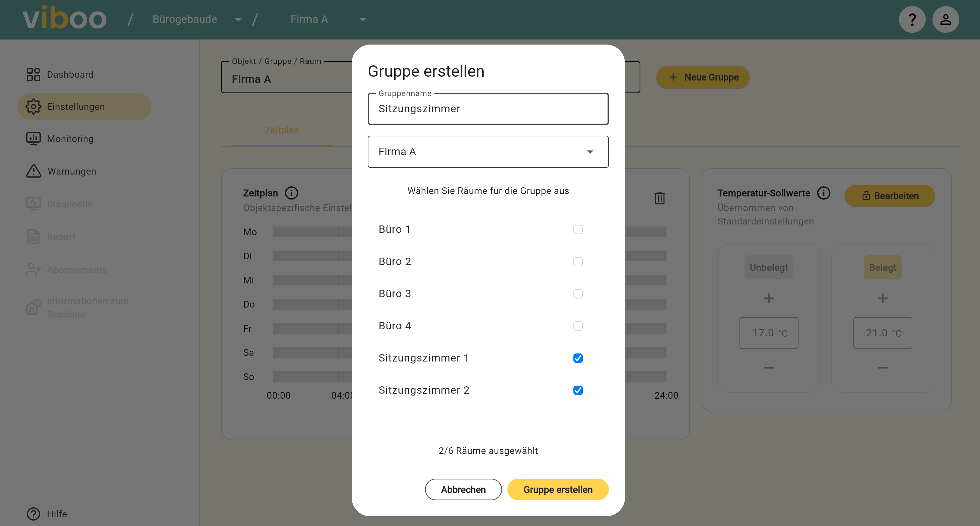The width and height of the screenshot is (980, 526).
Task: Increase Belegt temperature with plus button
Action: [x=882, y=298]
